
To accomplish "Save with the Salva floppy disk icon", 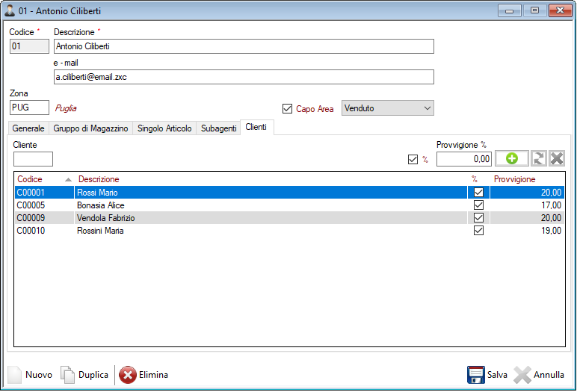I will (476, 375).
